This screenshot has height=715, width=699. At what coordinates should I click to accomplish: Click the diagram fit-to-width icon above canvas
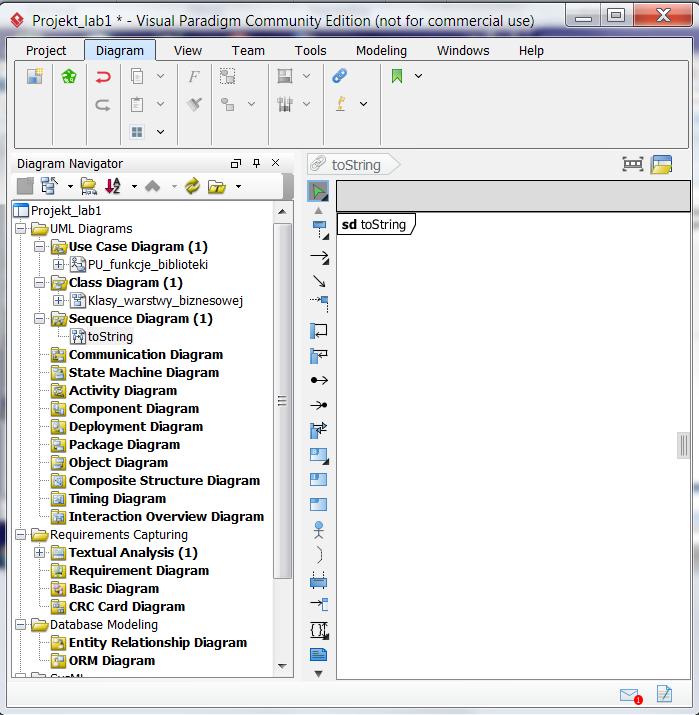click(632, 164)
